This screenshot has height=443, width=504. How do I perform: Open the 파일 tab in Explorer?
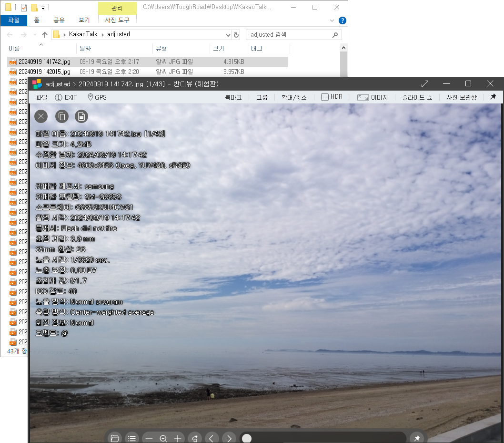pos(13,20)
